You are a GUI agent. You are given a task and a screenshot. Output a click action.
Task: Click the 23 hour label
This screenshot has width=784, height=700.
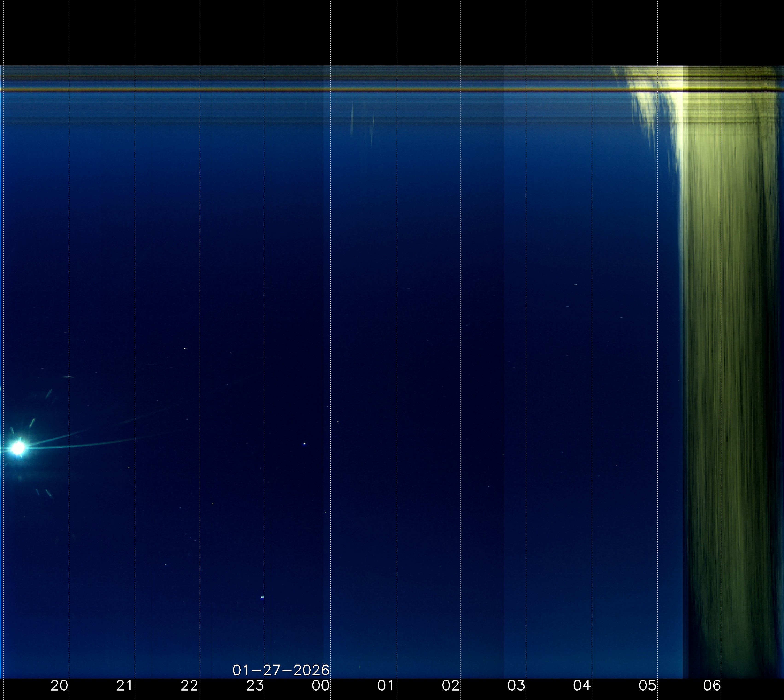pyautogui.click(x=255, y=685)
